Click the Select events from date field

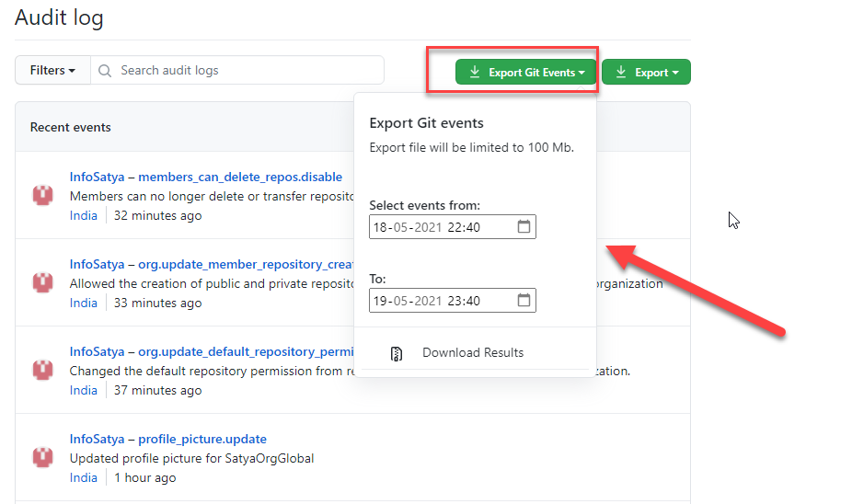(442, 227)
